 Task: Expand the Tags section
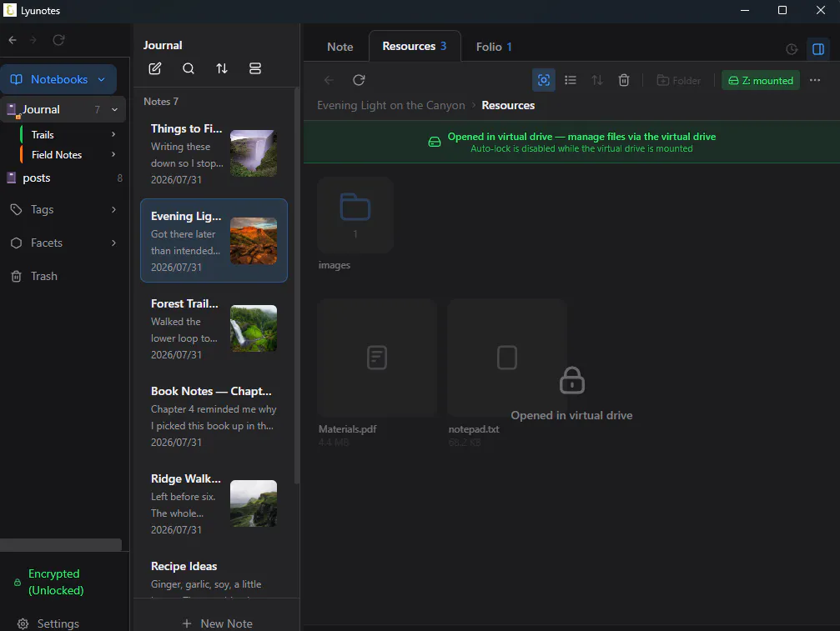click(x=113, y=210)
